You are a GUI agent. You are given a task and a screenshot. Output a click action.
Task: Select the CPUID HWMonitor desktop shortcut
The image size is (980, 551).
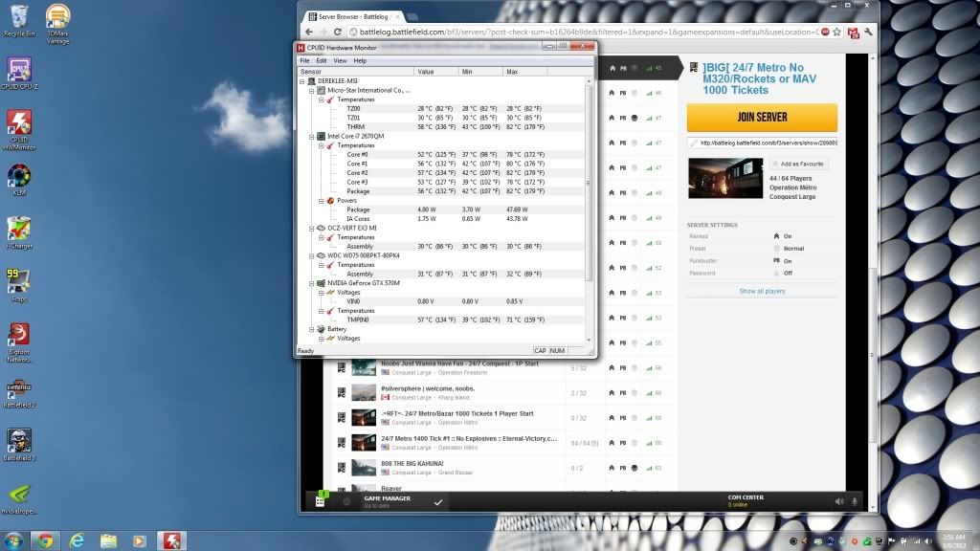click(x=19, y=130)
